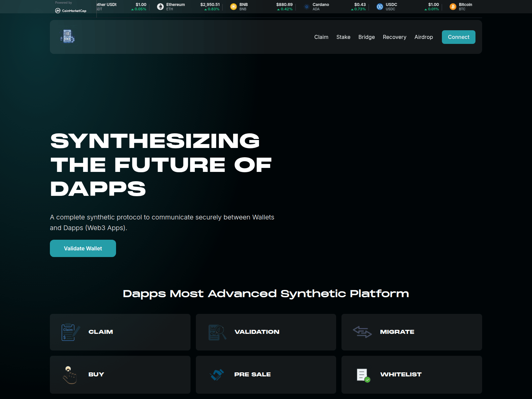
Task: Open the Claim nav menu item
Action: [x=321, y=37]
